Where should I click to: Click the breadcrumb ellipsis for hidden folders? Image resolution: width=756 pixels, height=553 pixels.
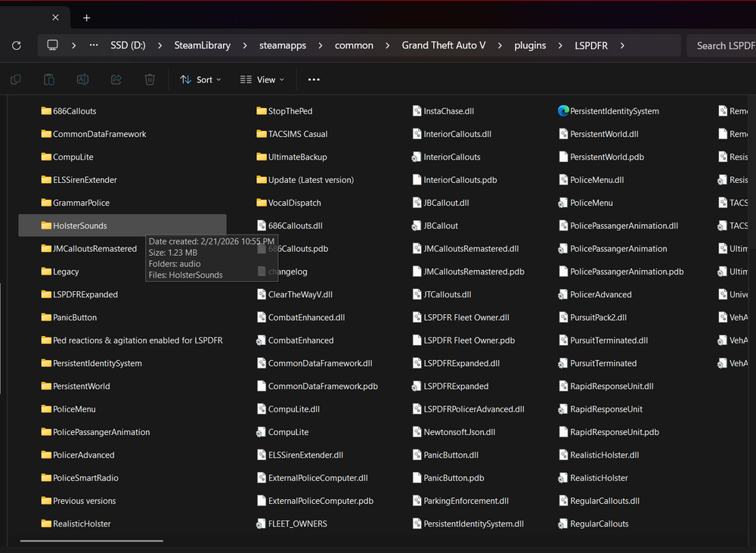pos(94,45)
